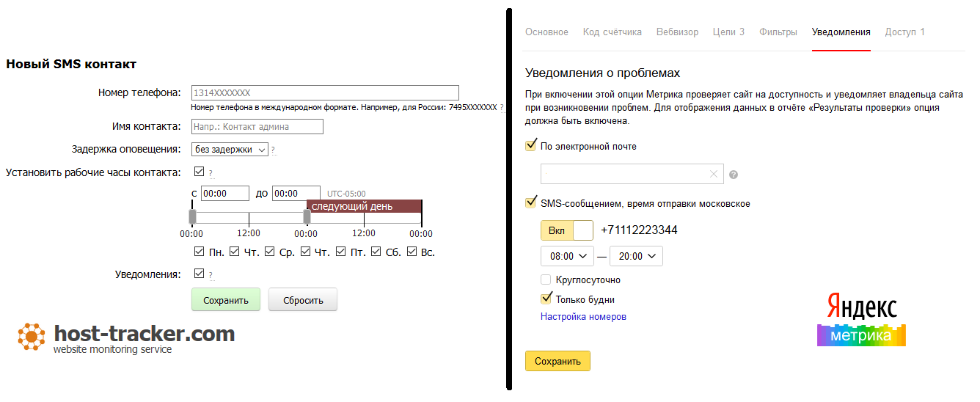The image size is (980, 402).
Task: Enable the Круглосуточно checkbox
Action: 546,279
